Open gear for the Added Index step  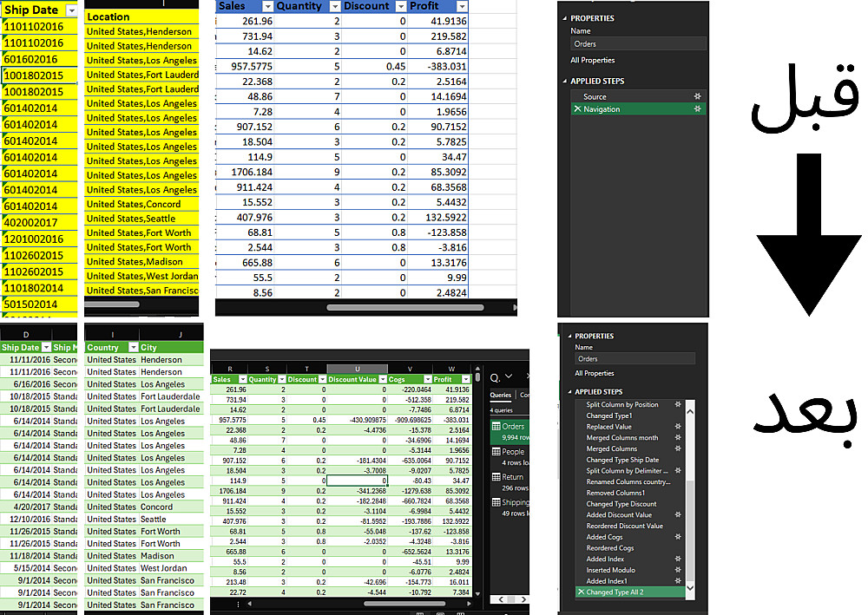pos(678,559)
